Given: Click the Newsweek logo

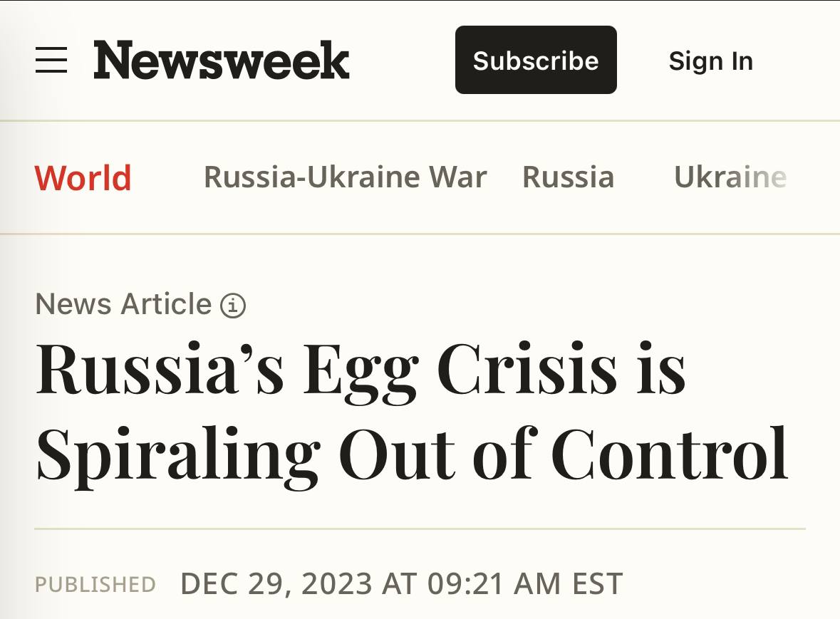Looking at the screenshot, I should pyautogui.click(x=222, y=60).
